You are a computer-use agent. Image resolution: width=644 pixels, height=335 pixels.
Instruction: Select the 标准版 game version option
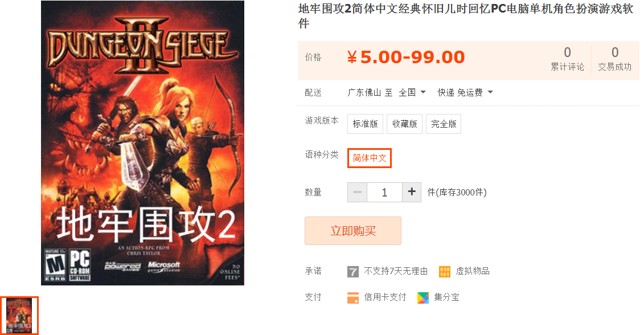point(365,124)
